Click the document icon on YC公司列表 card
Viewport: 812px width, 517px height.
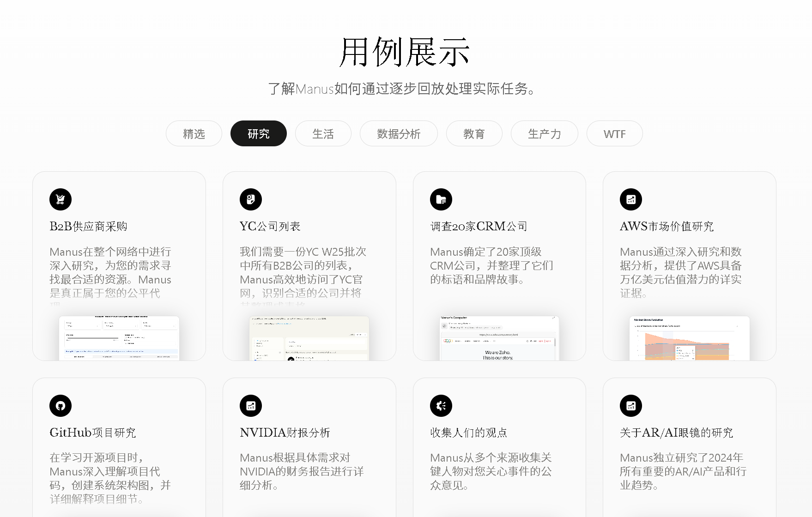click(x=251, y=199)
